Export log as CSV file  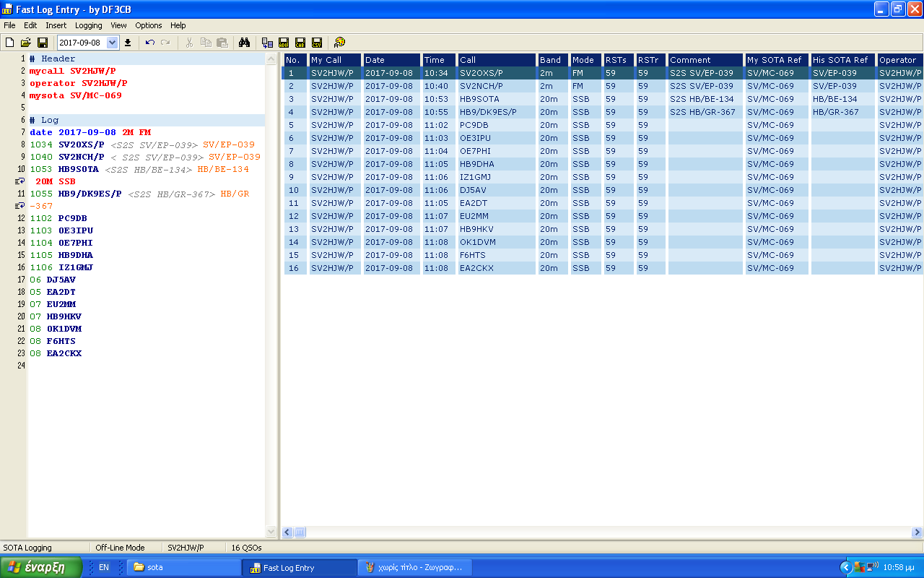pos(317,43)
